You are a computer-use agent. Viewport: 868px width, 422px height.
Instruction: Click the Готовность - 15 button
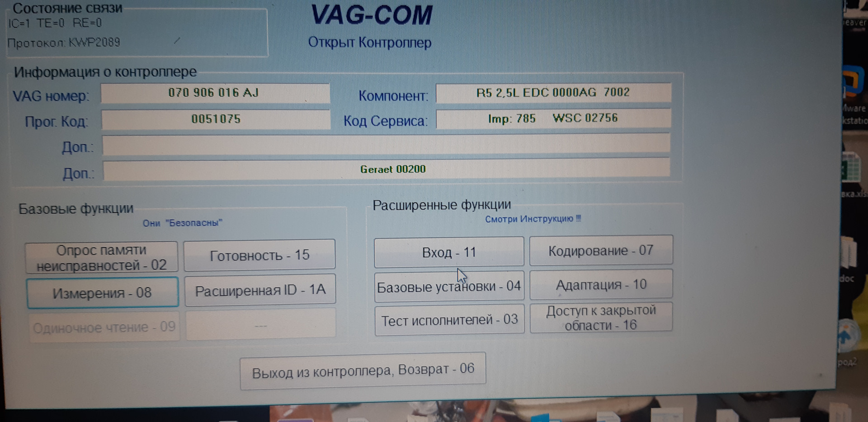pyautogui.click(x=259, y=255)
